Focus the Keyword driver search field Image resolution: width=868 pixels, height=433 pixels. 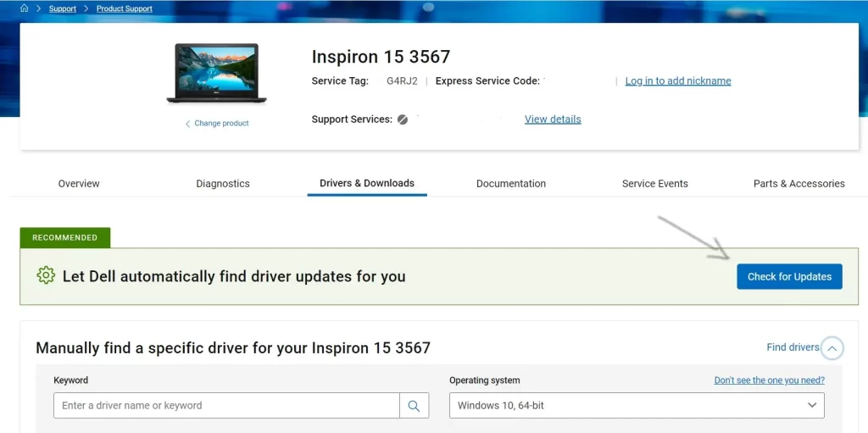click(226, 406)
